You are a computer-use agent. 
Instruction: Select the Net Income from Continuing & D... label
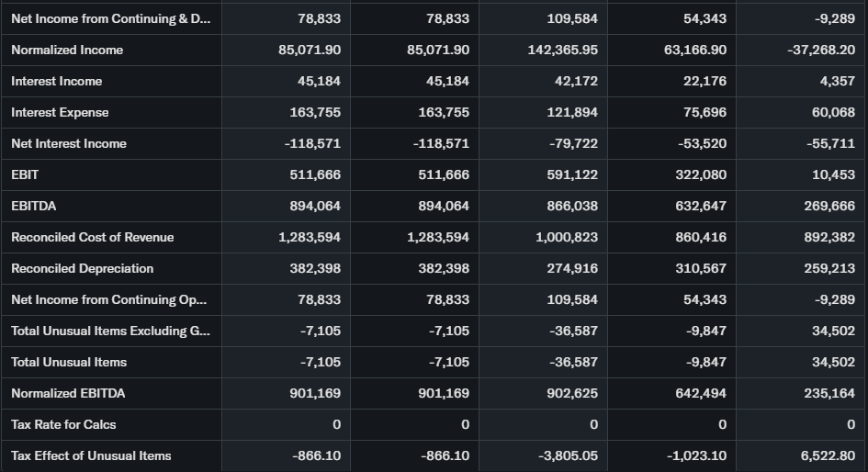click(x=110, y=18)
